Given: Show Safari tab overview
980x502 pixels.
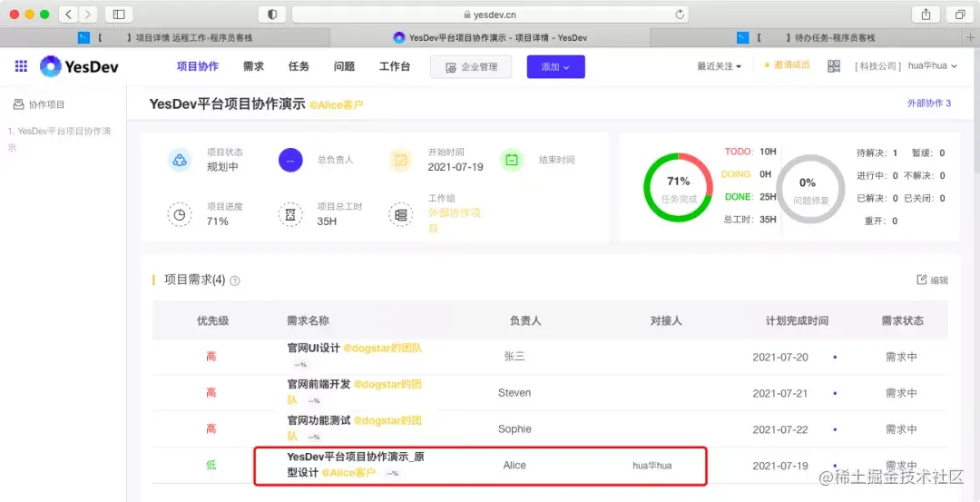Looking at the screenshot, I should click(959, 14).
